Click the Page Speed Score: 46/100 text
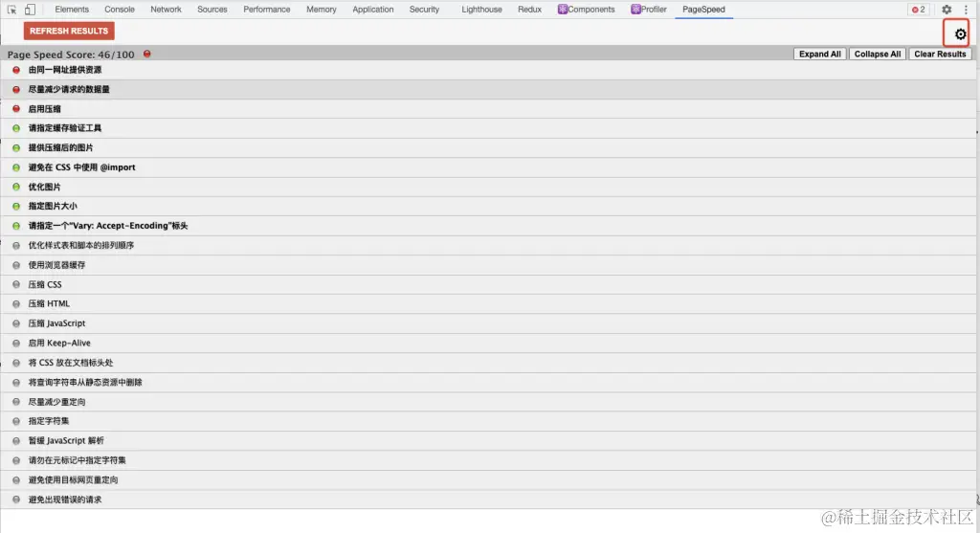 [x=71, y=55]
